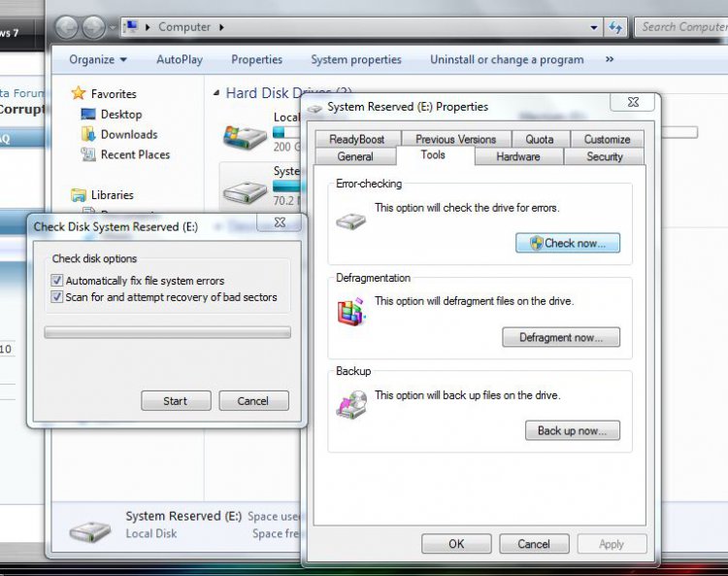Click the Computer text in address bar
The height and width of the screenshot is (576, 728).
pyautogui.click(x=184, y=27)
